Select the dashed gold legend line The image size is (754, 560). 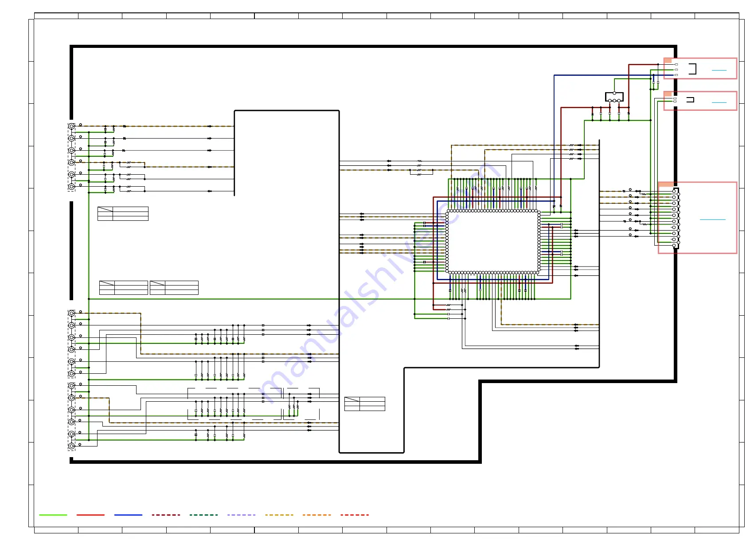point(279,515)
